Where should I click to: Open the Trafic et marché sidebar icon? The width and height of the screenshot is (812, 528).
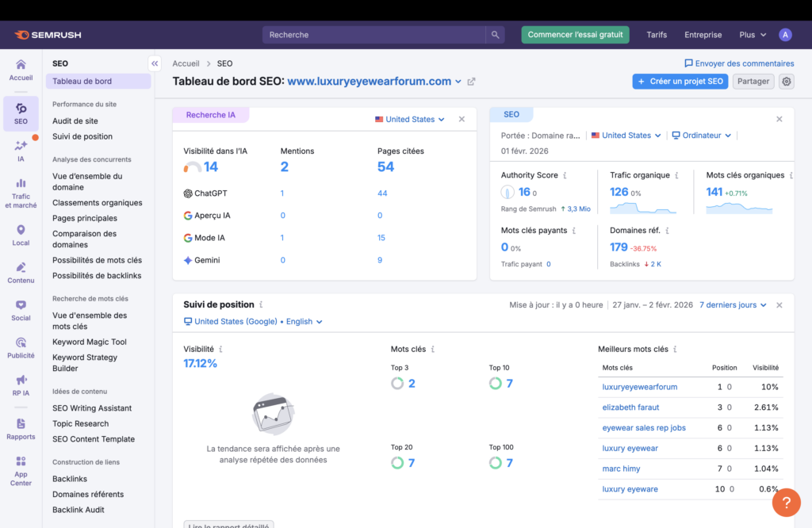(21, 187)
